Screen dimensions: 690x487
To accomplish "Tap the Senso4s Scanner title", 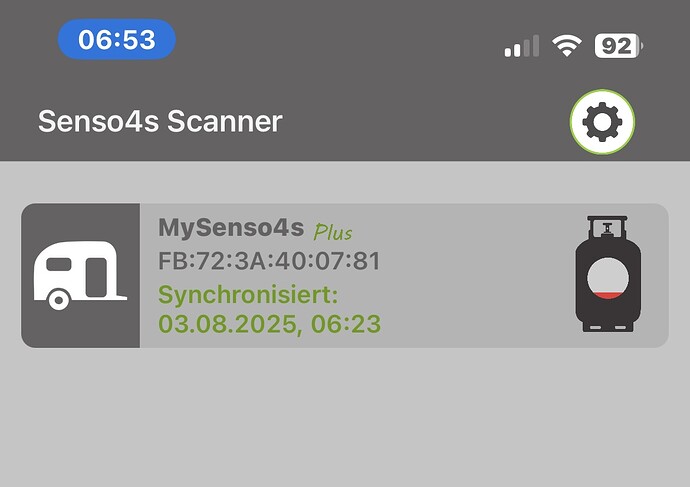I will 160,122.
